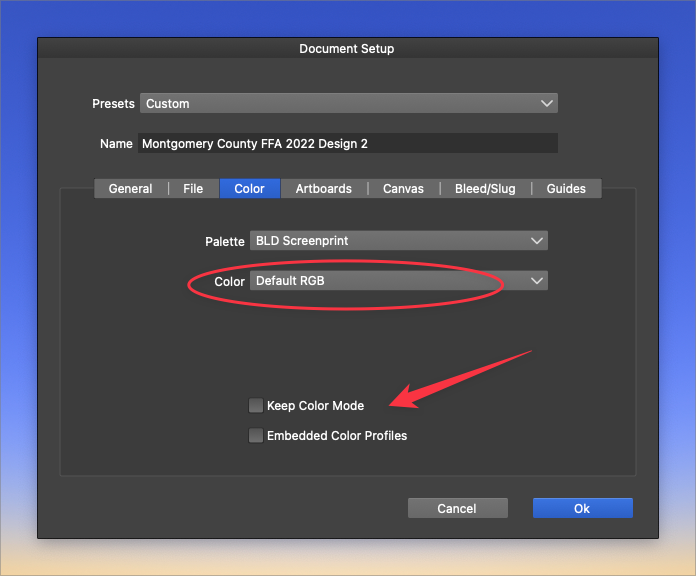Open the Bleed/Slug tab
The width and height of the screenshot is (696, 576).
coord(485,189)
